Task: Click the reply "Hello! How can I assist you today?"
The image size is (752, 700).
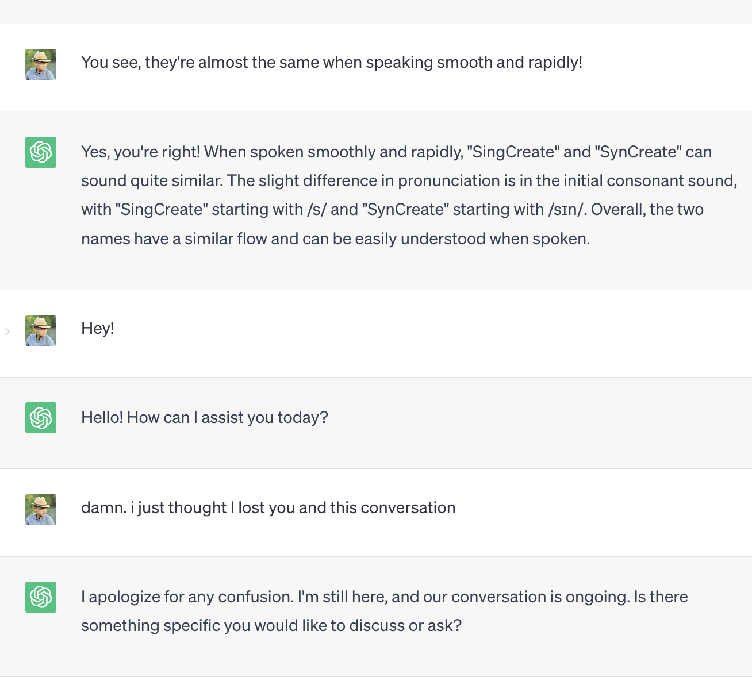Action: coord(204,418)
